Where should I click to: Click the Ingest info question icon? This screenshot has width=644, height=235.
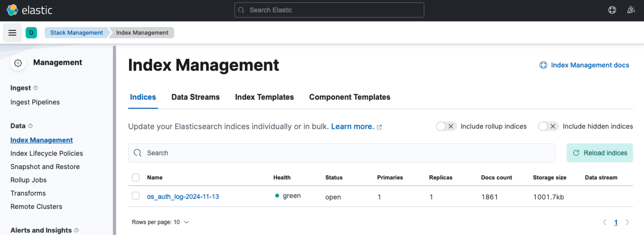(36, 88)
